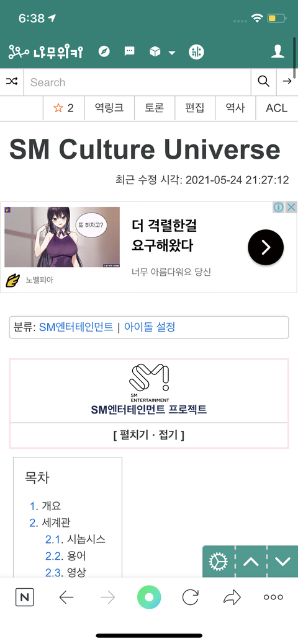Open the floating gear settings button
Image resolution: width=298 pixels, height=644 pixels.
(x=218, y=562)
